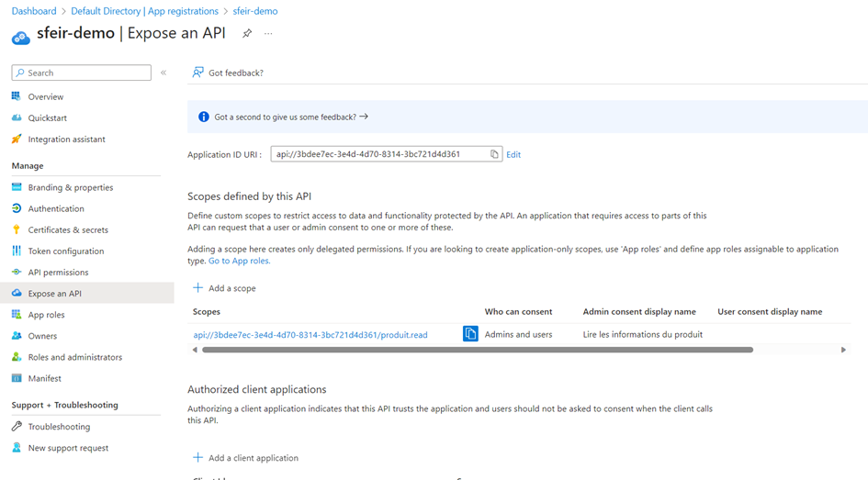Click the Troubleshooting wrench icon

click(x=17, y=426)
